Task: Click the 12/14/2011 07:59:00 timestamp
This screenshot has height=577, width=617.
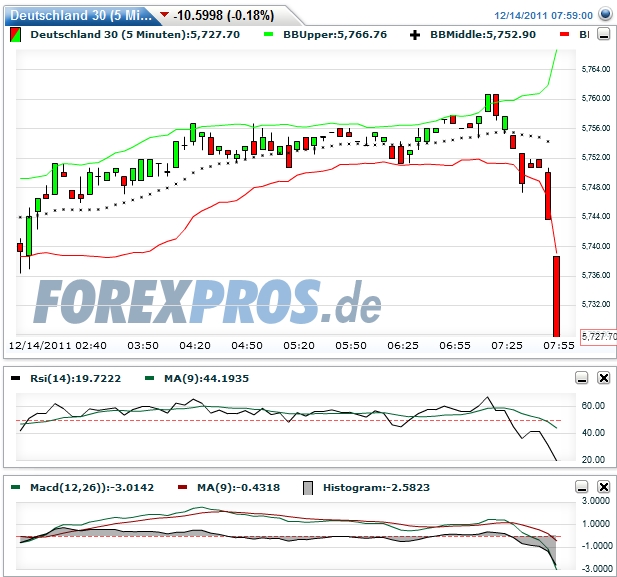Action: 543,16
